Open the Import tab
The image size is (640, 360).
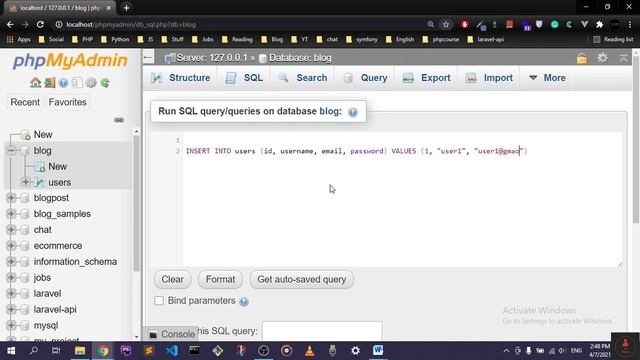coord(489,78)
